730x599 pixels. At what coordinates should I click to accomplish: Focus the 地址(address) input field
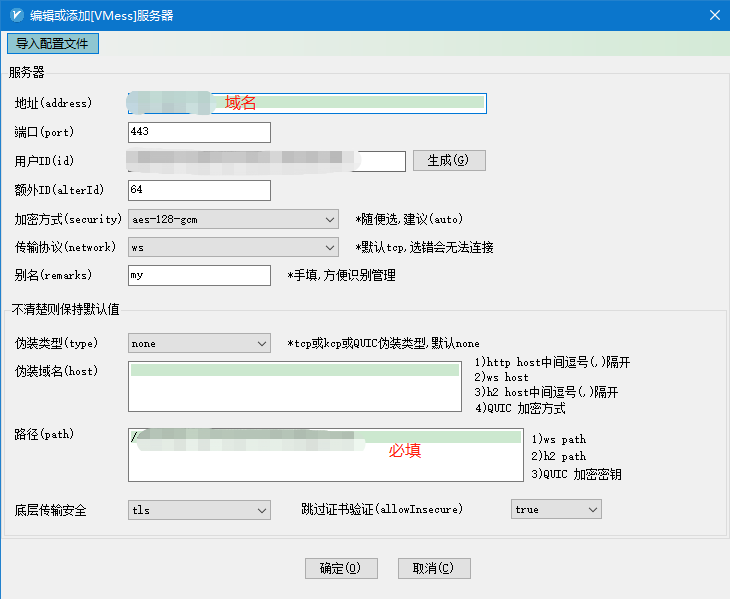(x=307, y=103)
